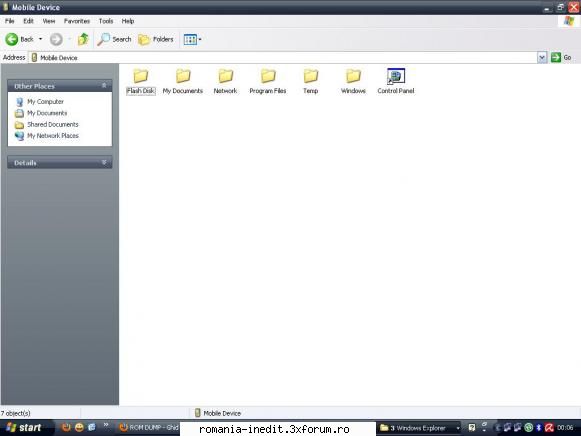
Task: Go to My Documents in Other Places
Action: (x=47, y=113)
